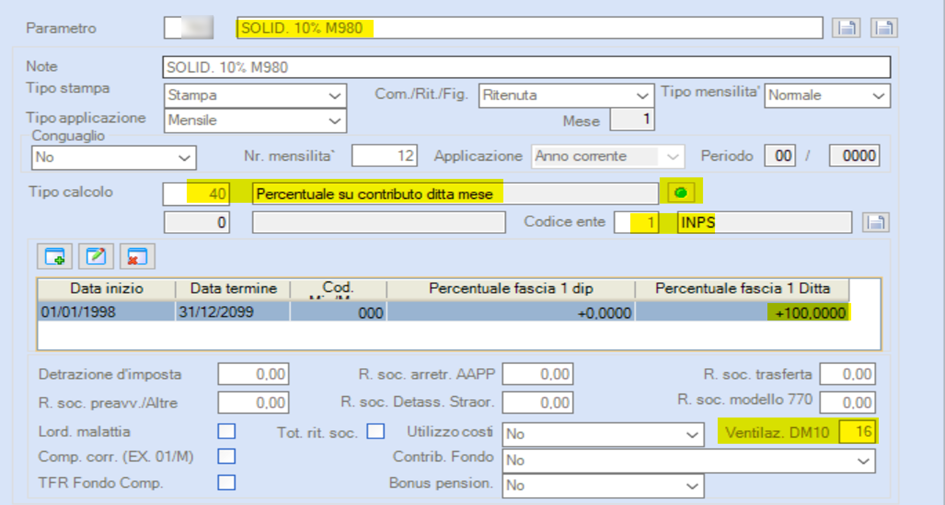This screenshot has width=945, height=505.
Task: Click the second save icon beside Parametro
Action: coord(884,28)
